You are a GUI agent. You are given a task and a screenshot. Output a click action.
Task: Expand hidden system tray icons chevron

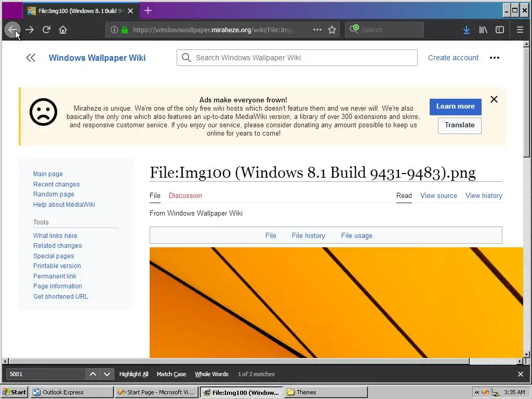click(477, 392)
